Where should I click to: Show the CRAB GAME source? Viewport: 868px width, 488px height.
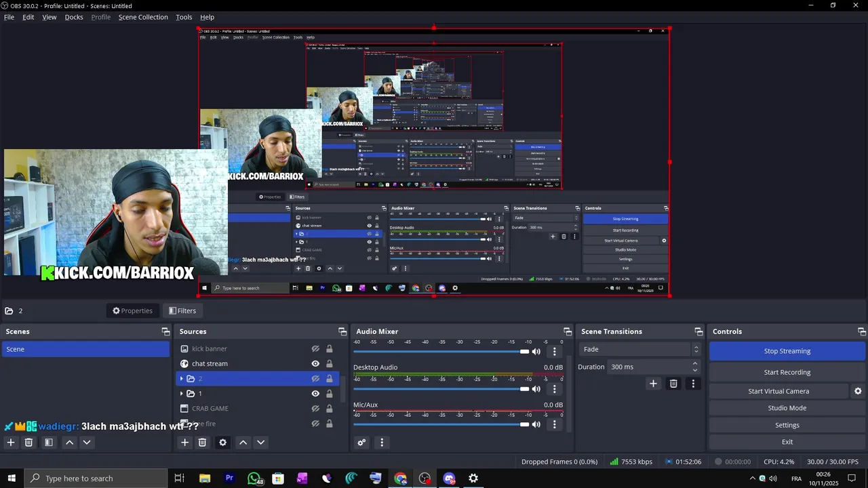click(315, 408)
